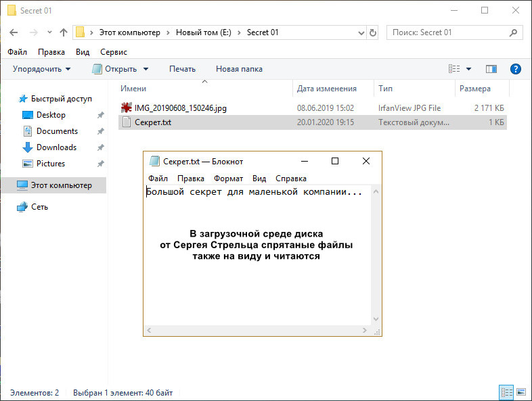The height and width of the screenshot is (401, 532).
Task: Click the forward navigation arrow in Explorer
Action: coord(34,32)
